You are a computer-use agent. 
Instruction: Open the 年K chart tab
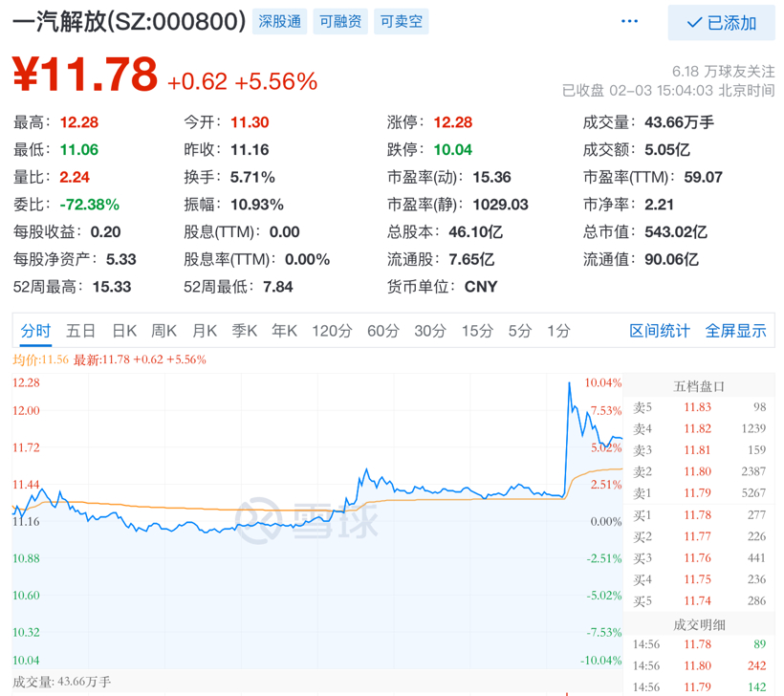pyautogui.click(x=285, y=331)
